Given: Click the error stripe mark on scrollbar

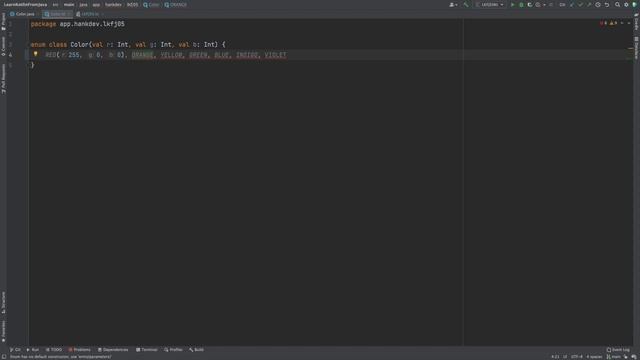Looking at the screenshot, I should pos(630,49).
